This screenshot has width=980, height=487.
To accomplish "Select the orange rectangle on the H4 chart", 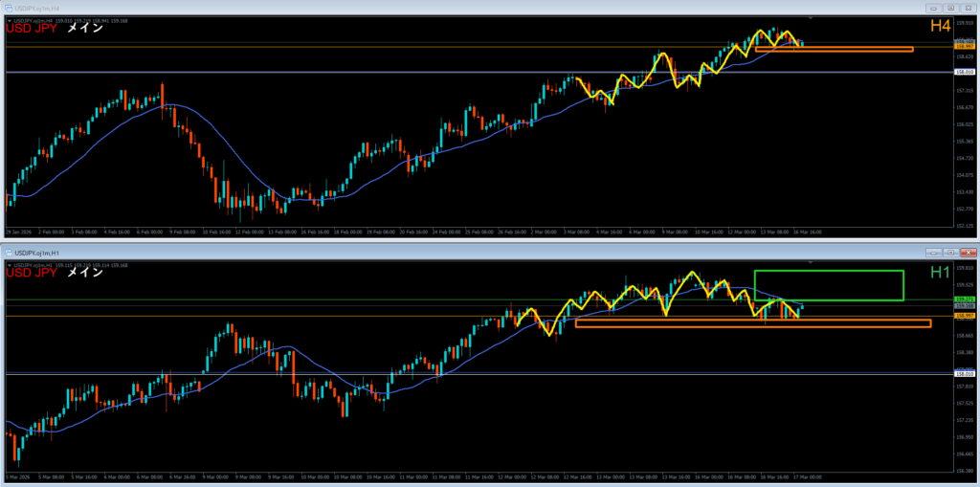I will tap(833, 50).
